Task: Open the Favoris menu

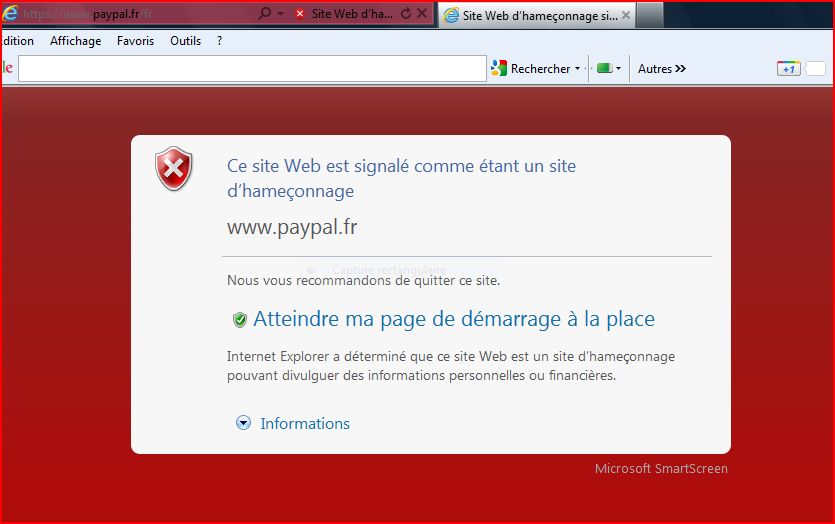Action: 135,41
